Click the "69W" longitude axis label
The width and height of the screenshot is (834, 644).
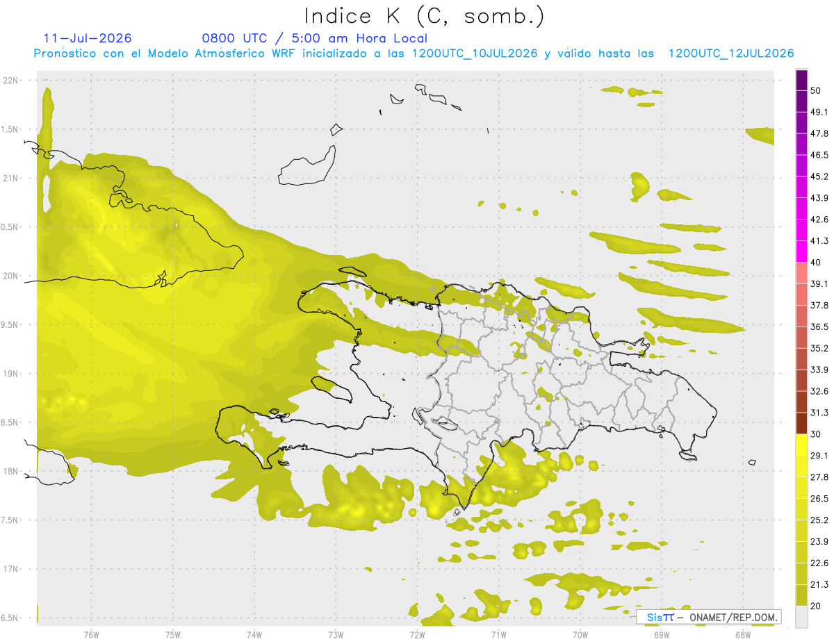pyautogui.click(x=661, y=635)
